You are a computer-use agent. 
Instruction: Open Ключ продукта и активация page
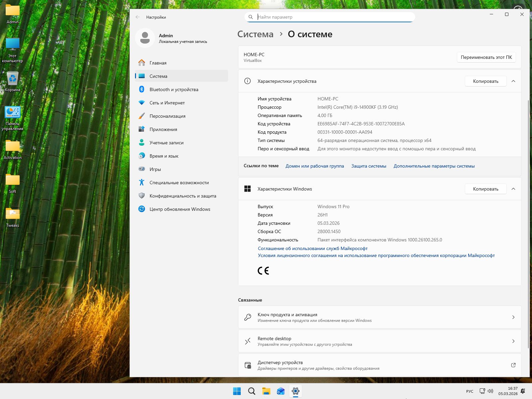click(x=379, y=317)
